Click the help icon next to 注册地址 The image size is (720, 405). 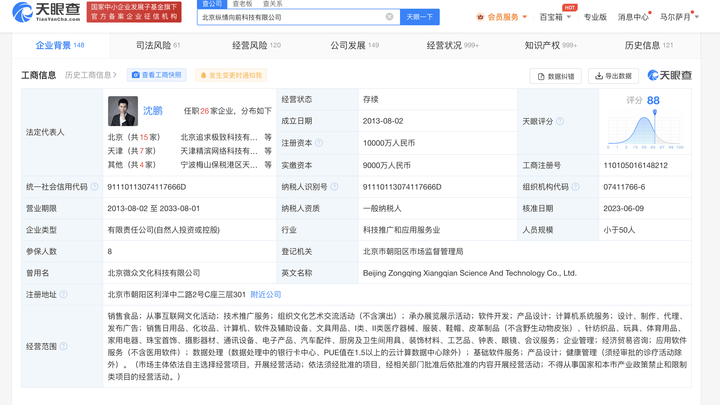pos(63,294)
